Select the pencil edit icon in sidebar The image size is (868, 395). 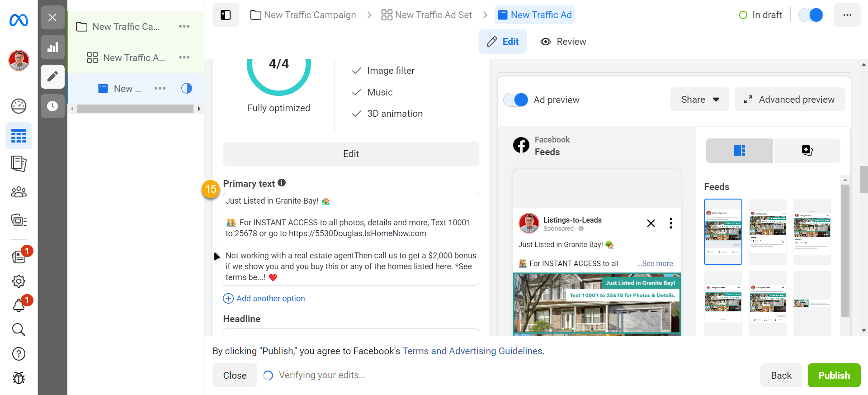click(x=52, y=76)
